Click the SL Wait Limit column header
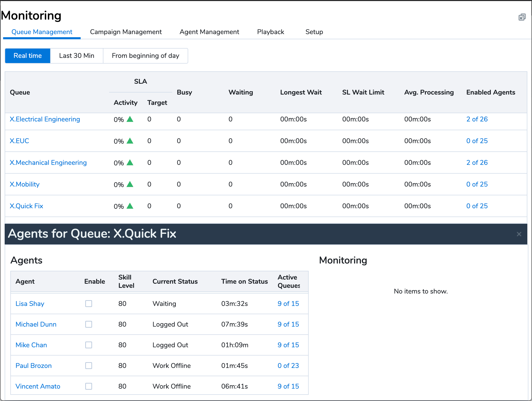 (x=363, y=92)
